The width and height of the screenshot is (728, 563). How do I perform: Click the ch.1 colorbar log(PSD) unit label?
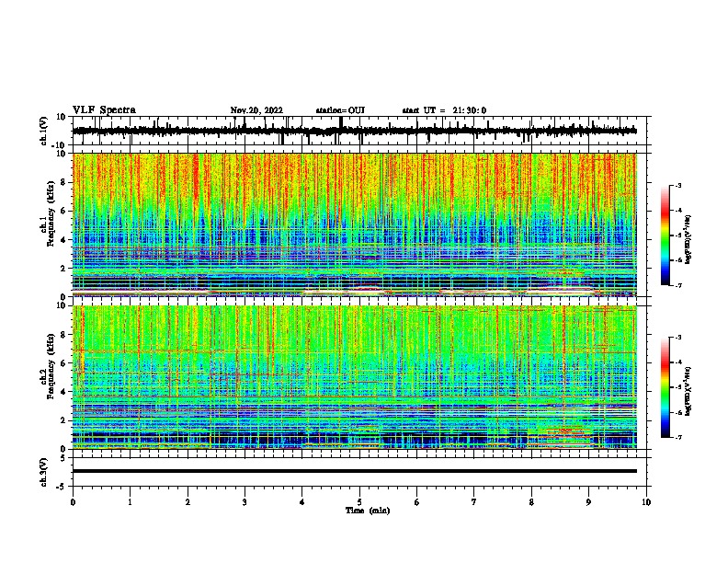pos(688,239)
